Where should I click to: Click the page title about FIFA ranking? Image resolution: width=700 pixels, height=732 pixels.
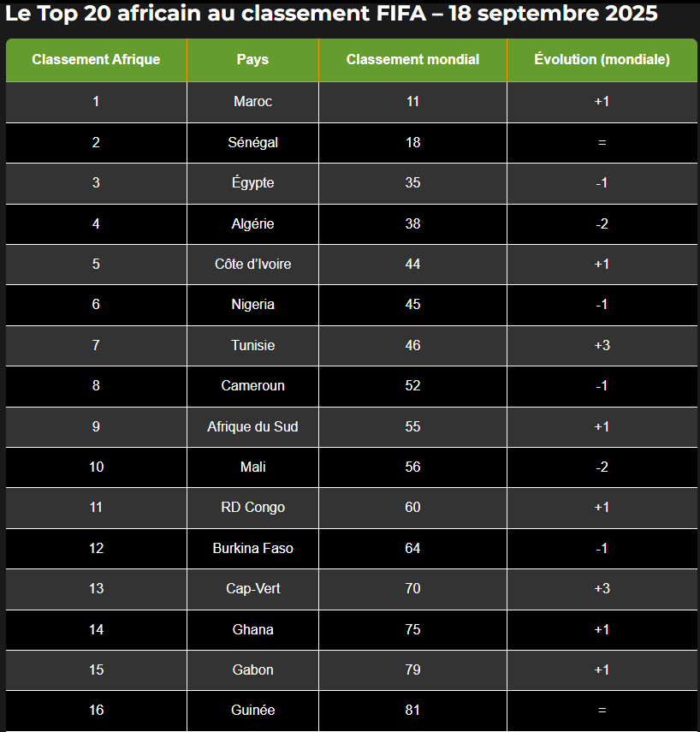[x=332, y=15]
